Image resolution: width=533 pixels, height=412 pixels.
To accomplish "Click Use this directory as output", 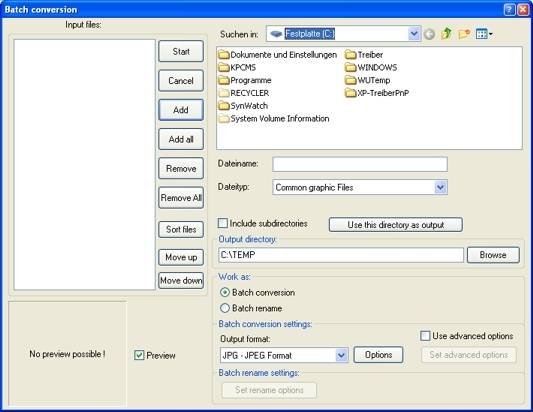I will [396, 225].
